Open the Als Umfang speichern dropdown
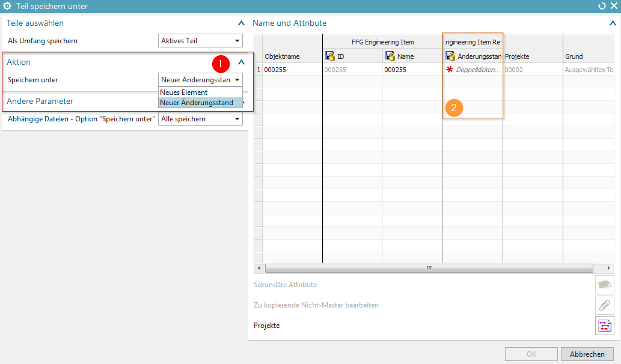Screen dimensions: 621x364 [201, 41]
